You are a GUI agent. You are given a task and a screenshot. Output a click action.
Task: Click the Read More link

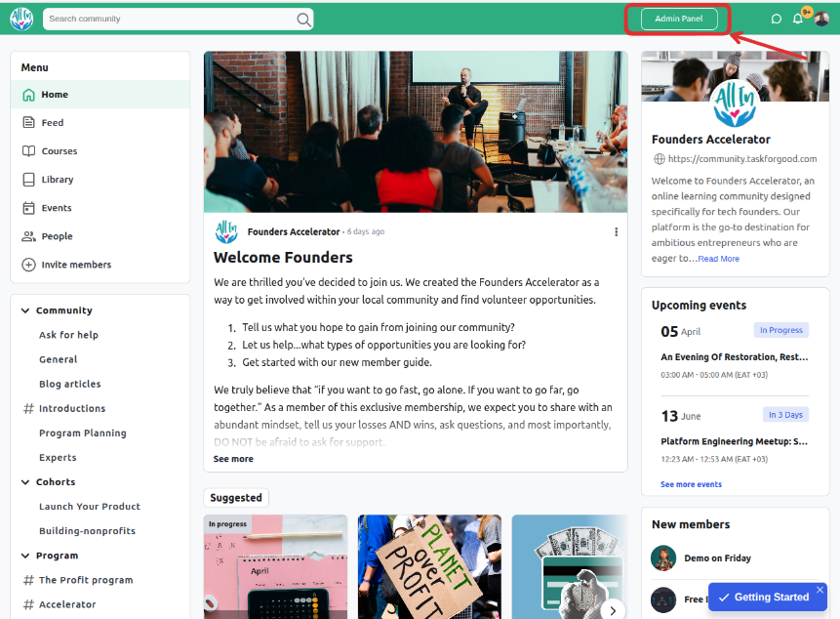point(718,259)
